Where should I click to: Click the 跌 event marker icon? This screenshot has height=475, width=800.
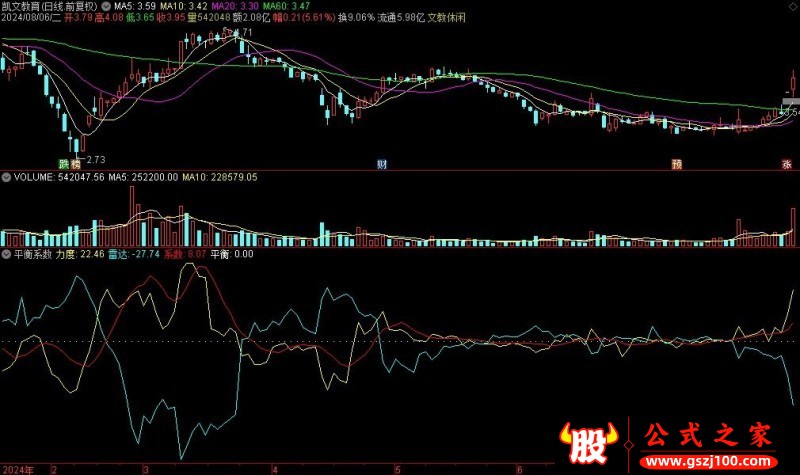pyautogui.click(x=64, y=164)
